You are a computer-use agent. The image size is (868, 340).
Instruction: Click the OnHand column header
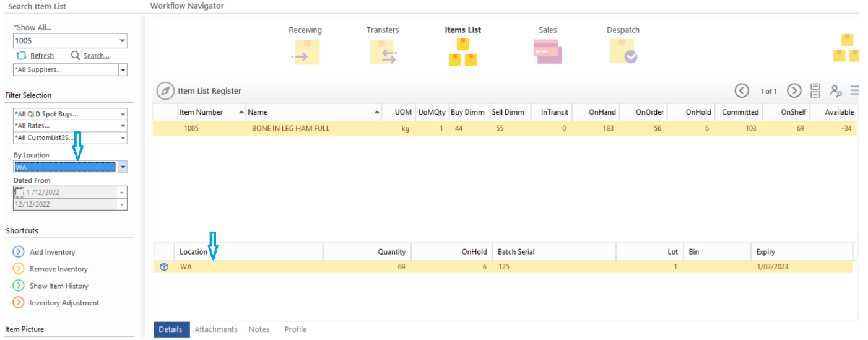(595, 112)
